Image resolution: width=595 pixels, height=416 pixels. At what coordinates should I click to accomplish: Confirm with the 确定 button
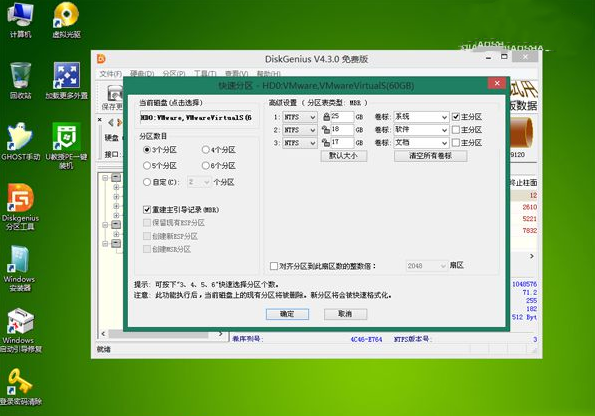coord(287,314)
